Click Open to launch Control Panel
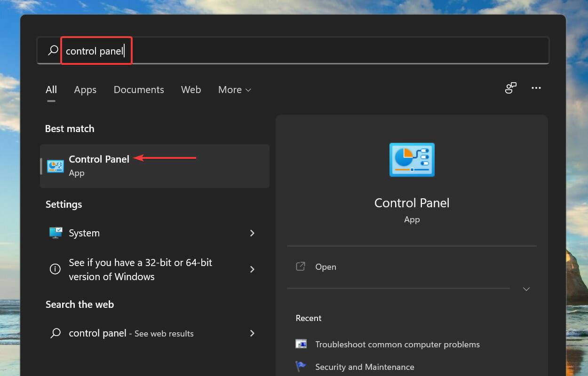The width and height of the screenshot is (588, 376). tap(326, 266)
